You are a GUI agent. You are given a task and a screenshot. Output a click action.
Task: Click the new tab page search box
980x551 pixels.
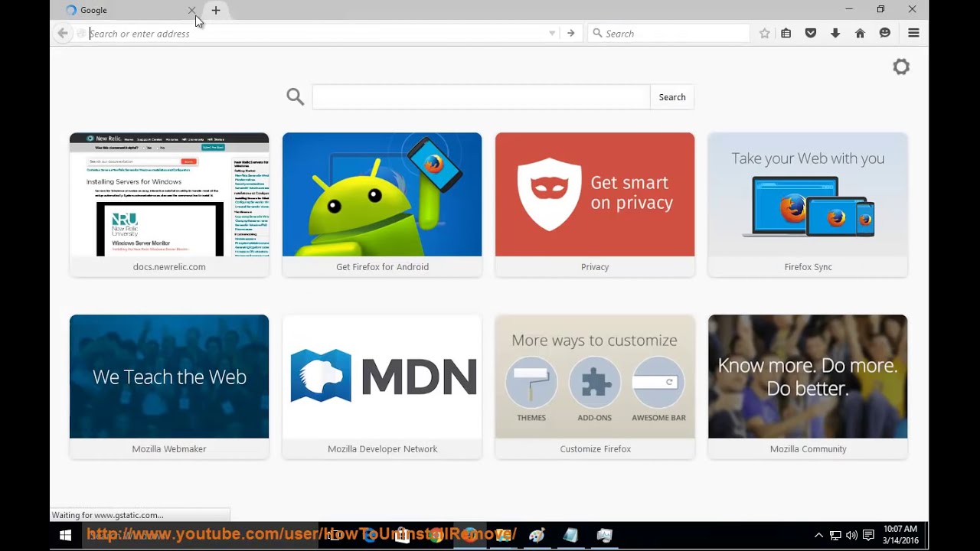[x=481, y=97]
